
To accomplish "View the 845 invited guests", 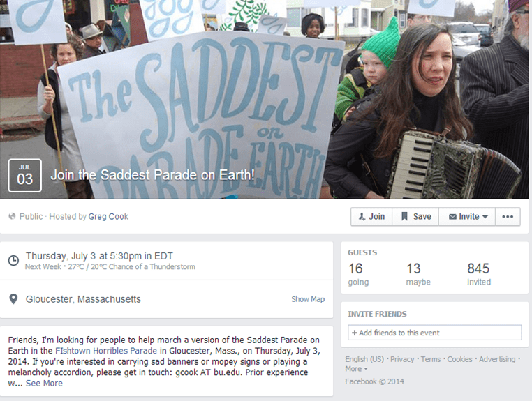I will pyautogui.click(x=479, y=274).
